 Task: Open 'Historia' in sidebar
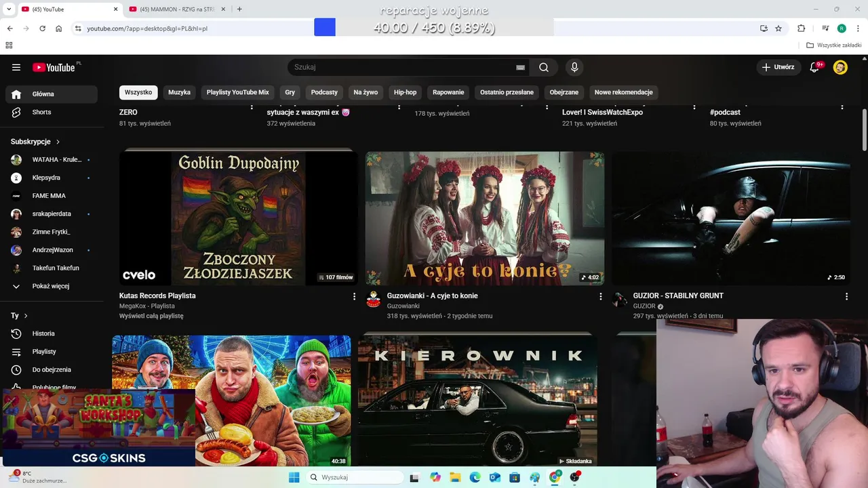[52, 333]
